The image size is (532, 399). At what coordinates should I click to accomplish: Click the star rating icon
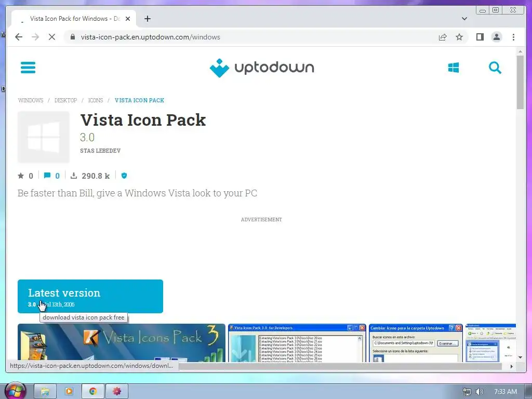(x=21, y=176)
